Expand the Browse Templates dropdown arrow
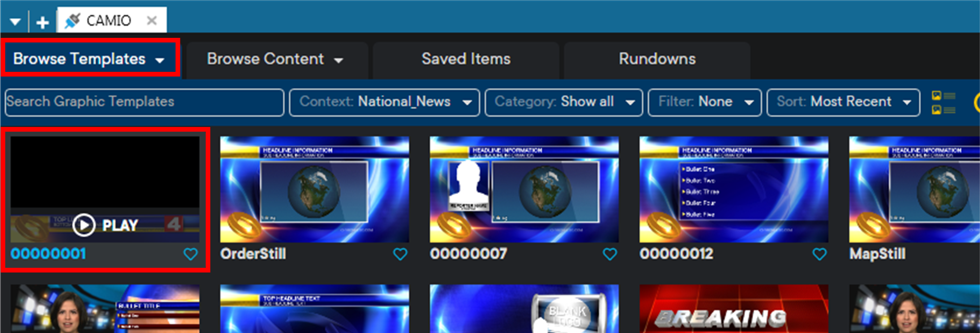The width and height of the screenshot is (980, 333). click(160, 60)
